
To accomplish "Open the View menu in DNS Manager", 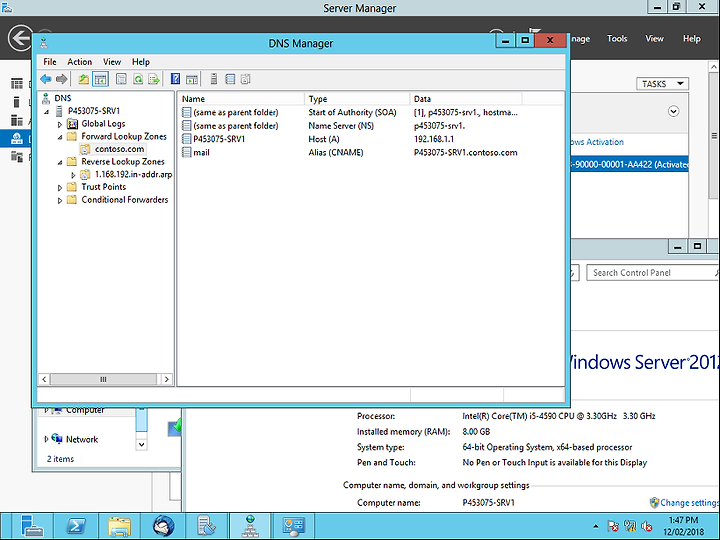I will pyautogui.click(x=112, y=62).
